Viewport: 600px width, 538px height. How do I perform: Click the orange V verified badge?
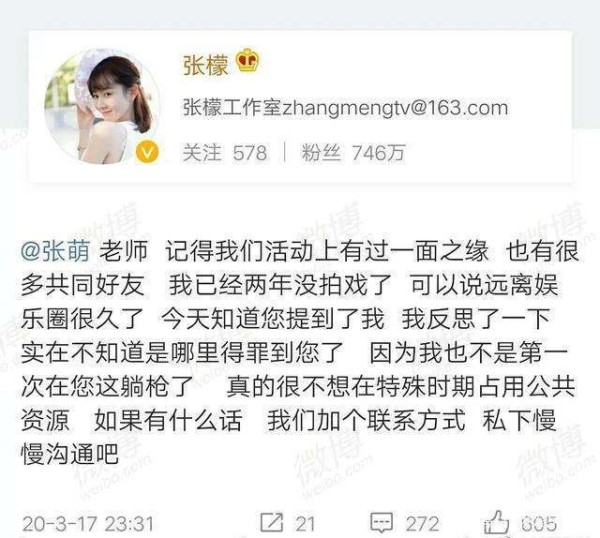click(147, 152)
